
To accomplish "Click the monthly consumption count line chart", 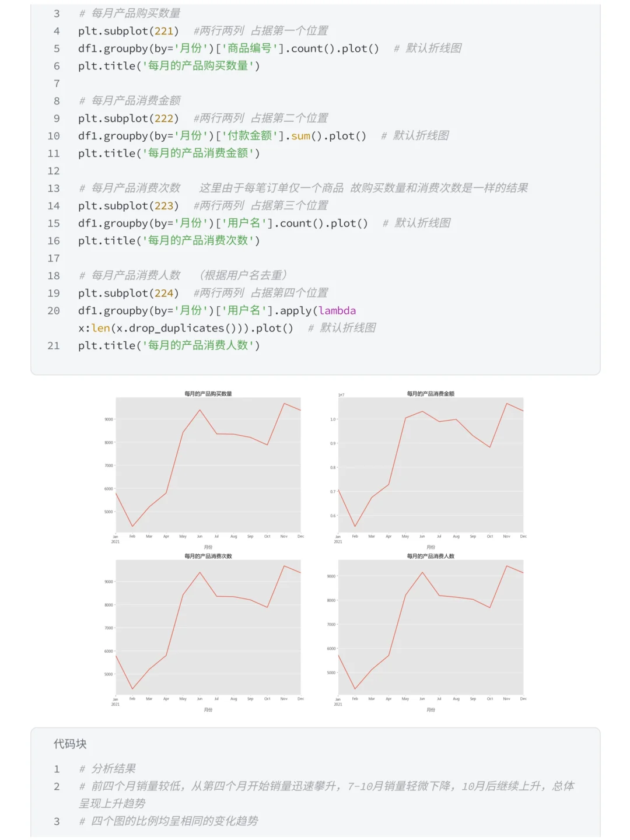I will (208, 627).
